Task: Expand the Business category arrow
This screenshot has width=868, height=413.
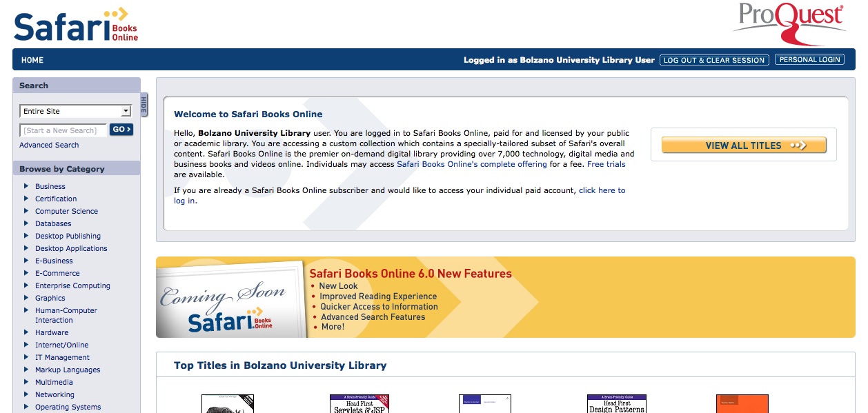Action: click(x=26, y=186)
